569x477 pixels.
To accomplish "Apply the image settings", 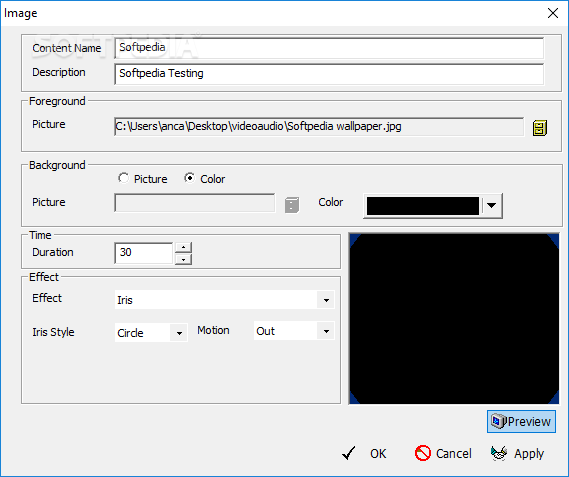I will 517,453.
